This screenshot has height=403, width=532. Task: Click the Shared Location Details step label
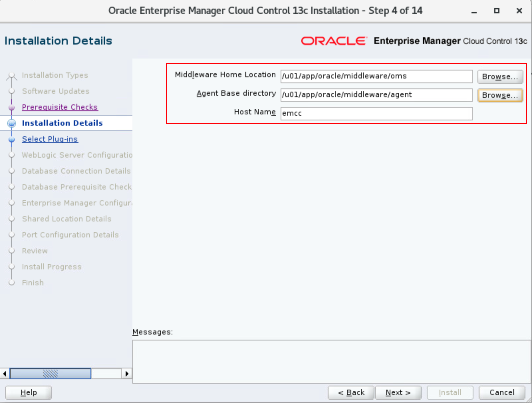tap(66, 219)
